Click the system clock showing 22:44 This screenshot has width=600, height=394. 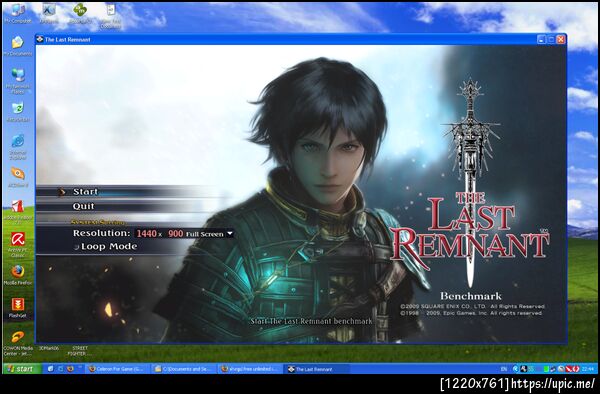(588, 369)
